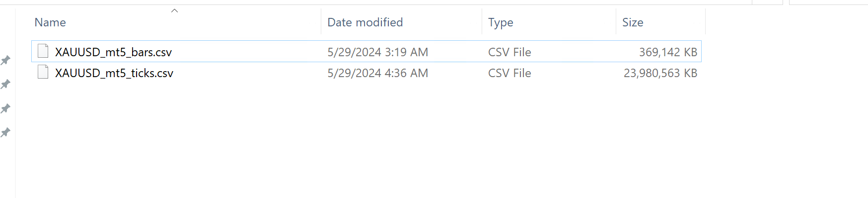Click the CSV File type in the bars row

(509, 52)
